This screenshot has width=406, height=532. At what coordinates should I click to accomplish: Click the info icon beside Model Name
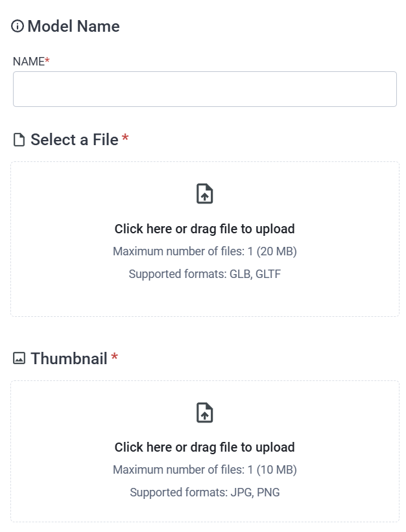(x=18, y=26)
